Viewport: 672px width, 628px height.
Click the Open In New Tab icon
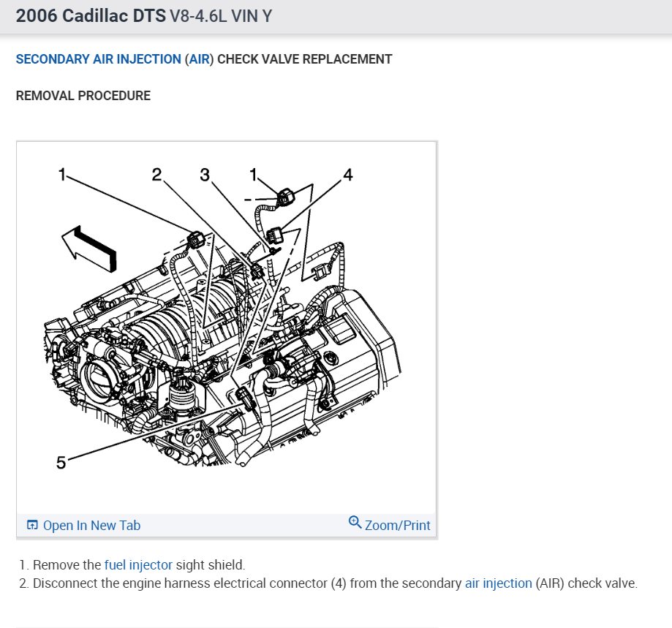(x=32, y=525)
